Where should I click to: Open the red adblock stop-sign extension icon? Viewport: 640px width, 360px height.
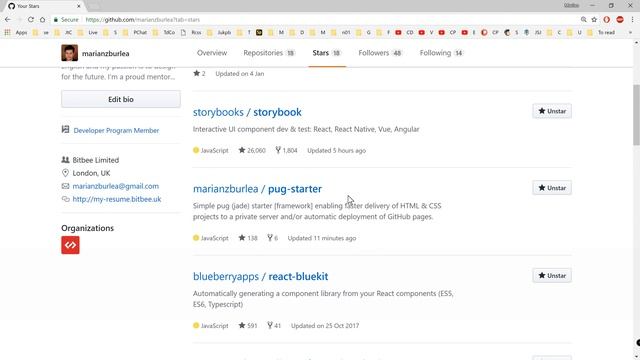pyautogui.click(x=620, y=20)
